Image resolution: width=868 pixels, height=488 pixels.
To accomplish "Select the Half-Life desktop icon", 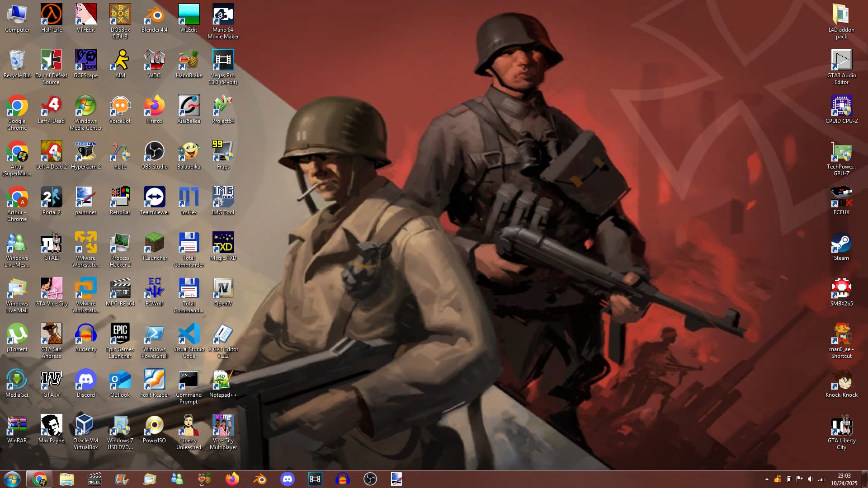I will point(51,15).
